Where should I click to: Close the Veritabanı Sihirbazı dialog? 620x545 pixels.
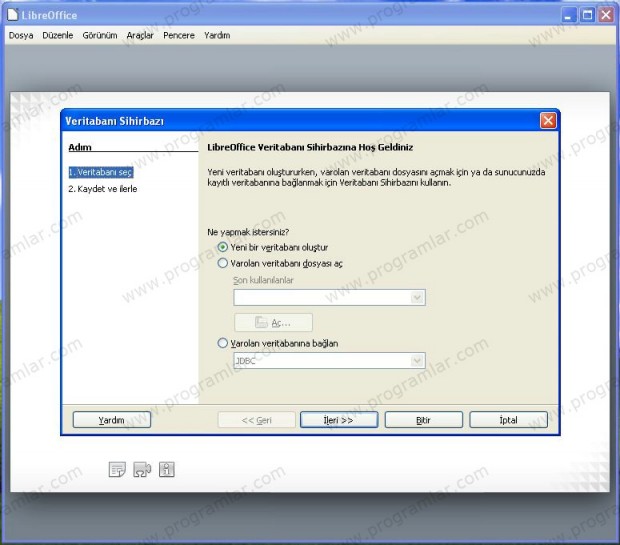(548, 120)
